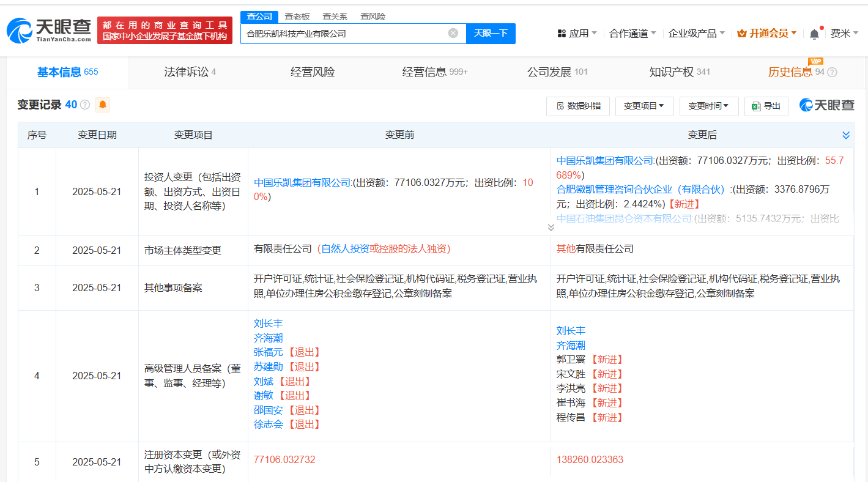The image size is (868, 482).
Task: Select the 查老板 search mode tab
Action: coord(297,17)
